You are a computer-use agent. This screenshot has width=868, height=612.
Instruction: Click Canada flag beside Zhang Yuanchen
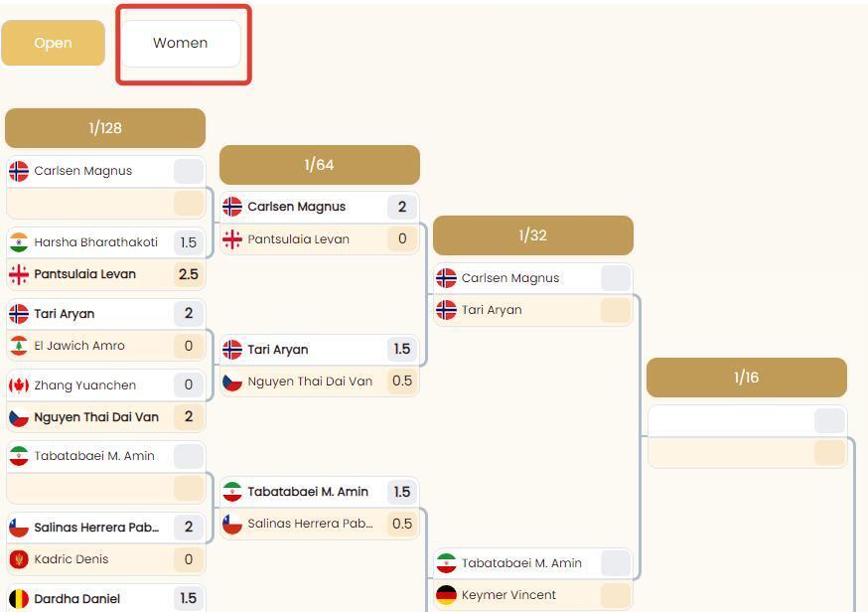coord(19,385)
